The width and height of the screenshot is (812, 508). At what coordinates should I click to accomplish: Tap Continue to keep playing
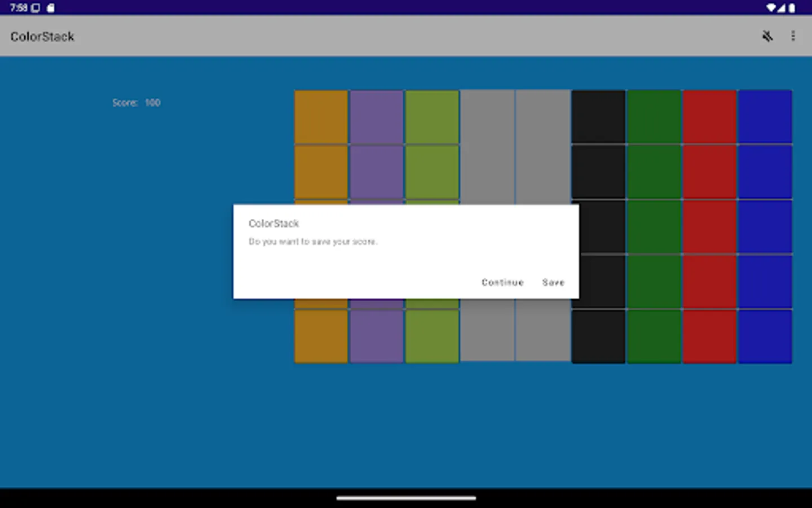click(x=502, y=282)
